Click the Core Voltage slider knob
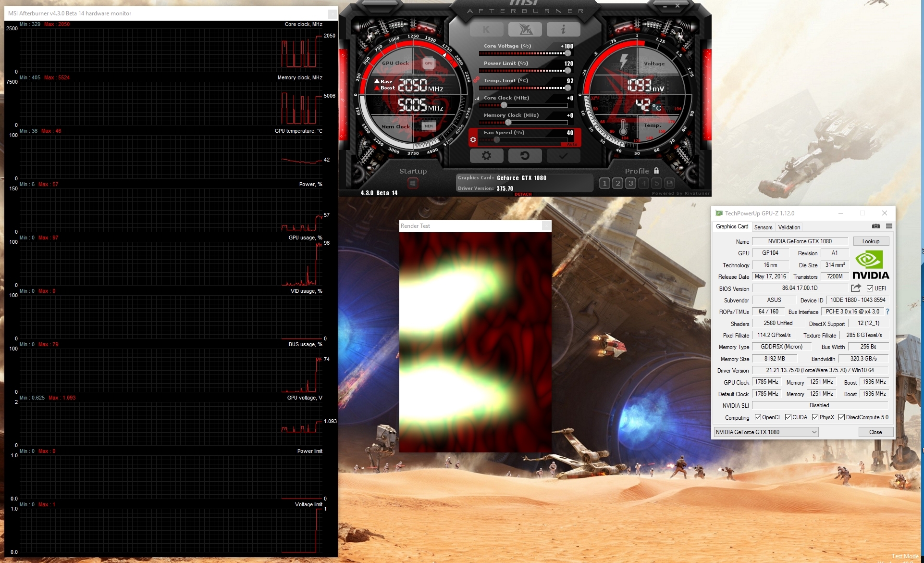Screen dimensions: 924x563 tap(567, 53)
